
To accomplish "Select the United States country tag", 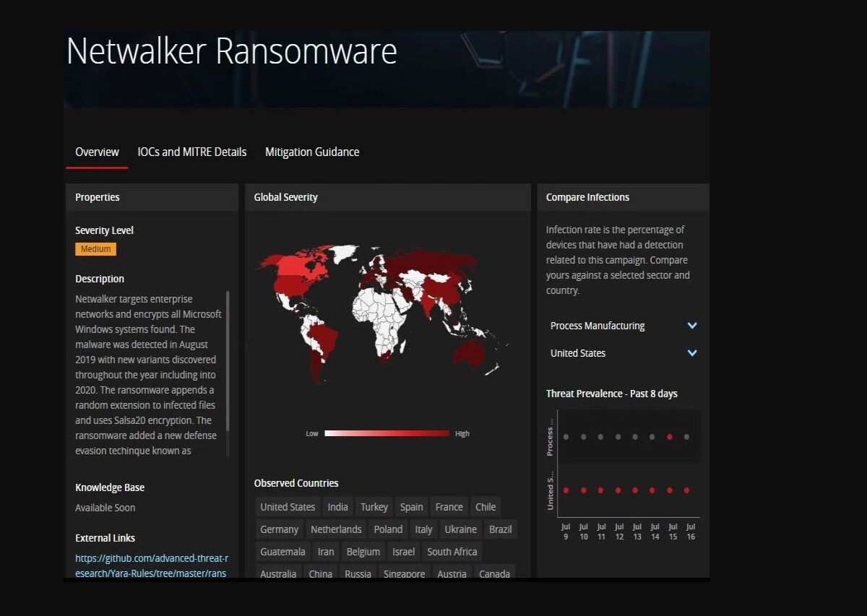I will click(x=288, y=507).
